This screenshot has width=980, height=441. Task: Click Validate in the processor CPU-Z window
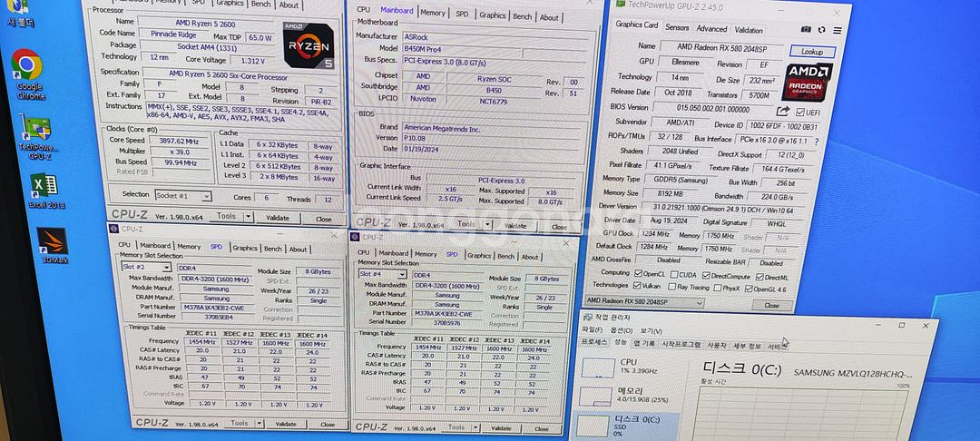[x=278, y=218]
